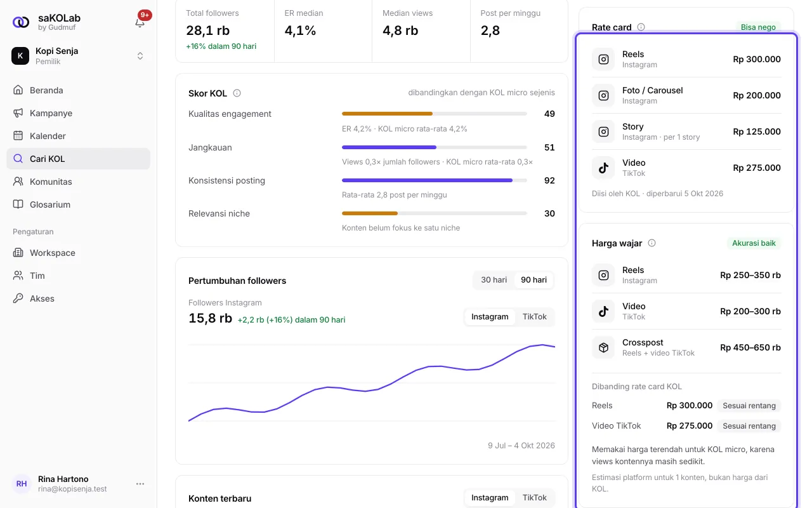This screenshot has width=812, height=508.
Task: Click the Kampanye megaphone icon
Action: coord(18,113)
